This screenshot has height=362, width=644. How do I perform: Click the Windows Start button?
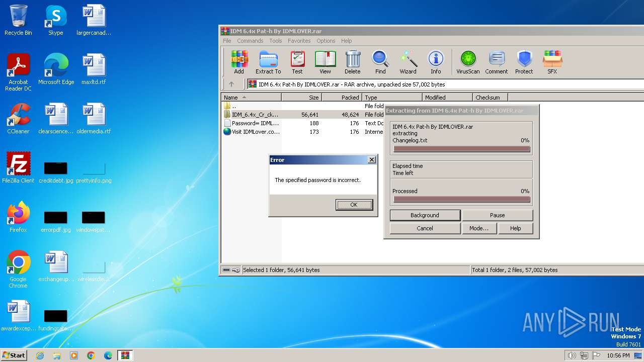14,355
